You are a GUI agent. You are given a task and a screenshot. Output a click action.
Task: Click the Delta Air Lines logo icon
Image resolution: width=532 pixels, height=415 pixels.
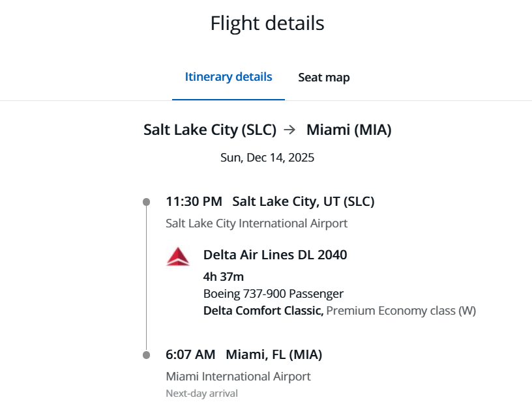point(178,256)
